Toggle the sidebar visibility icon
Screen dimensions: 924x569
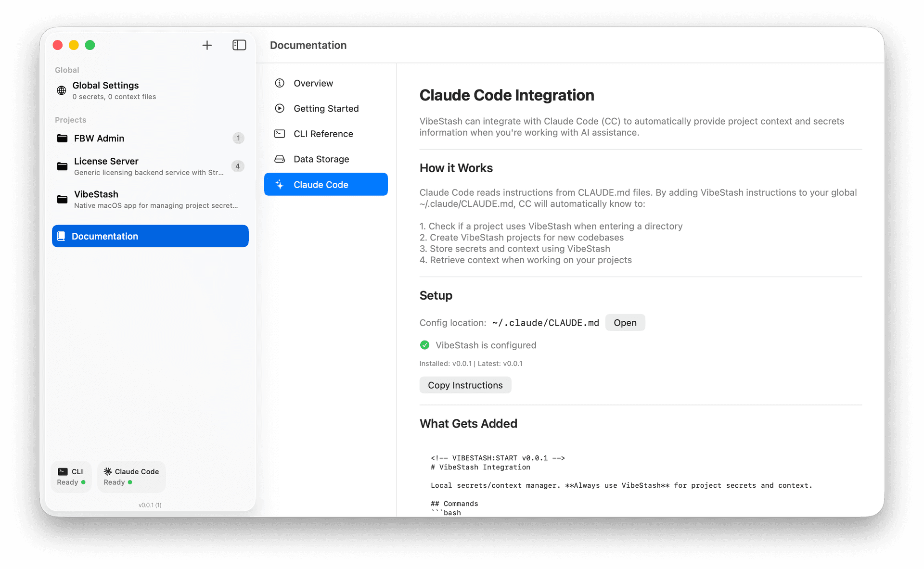[x=239, y=45]
